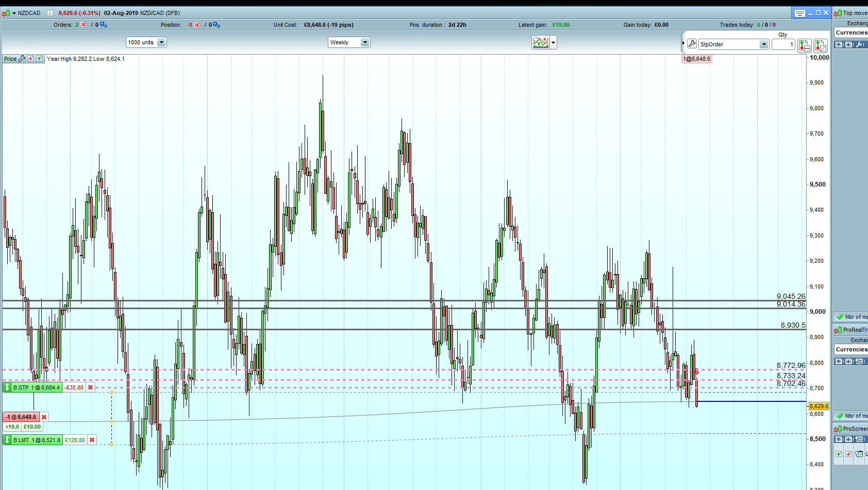Viewport: 868px width, 490px height.
Task: Click the 9,045.26 horizontal line label
Action: tap(791, 296)
